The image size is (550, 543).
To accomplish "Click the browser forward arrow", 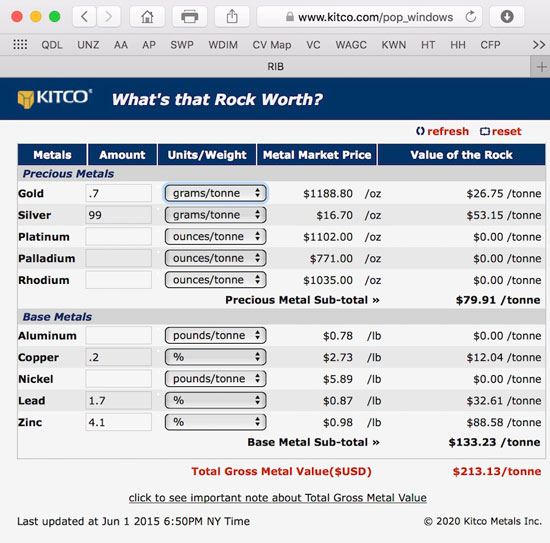I will [108, 16].
